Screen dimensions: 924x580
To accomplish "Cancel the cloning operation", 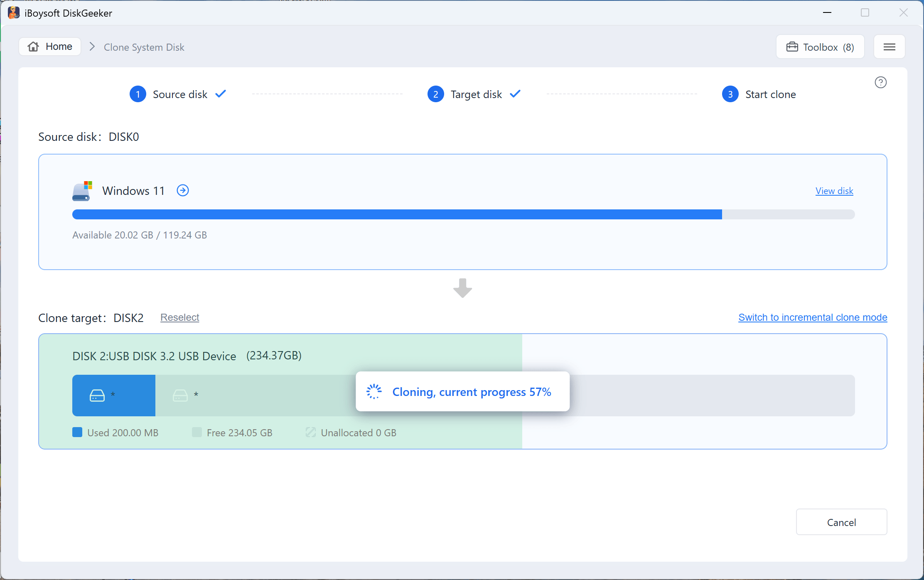I will pos(841,522).
